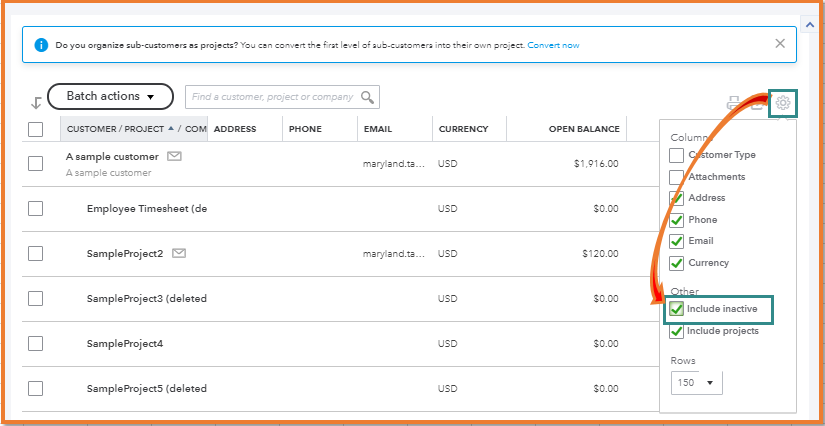The image size is (825, 426).
Task: Click the Open Balance column header
Action: (x=584, y=129)
